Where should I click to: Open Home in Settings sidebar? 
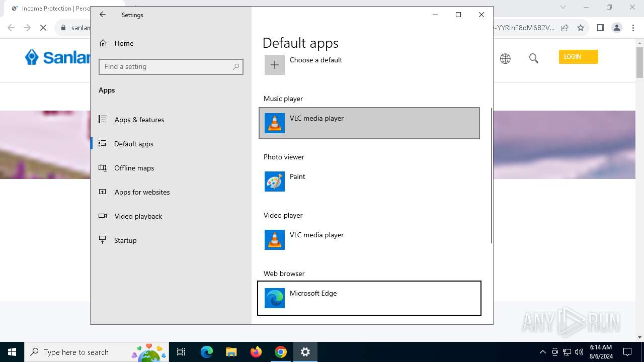171,43
